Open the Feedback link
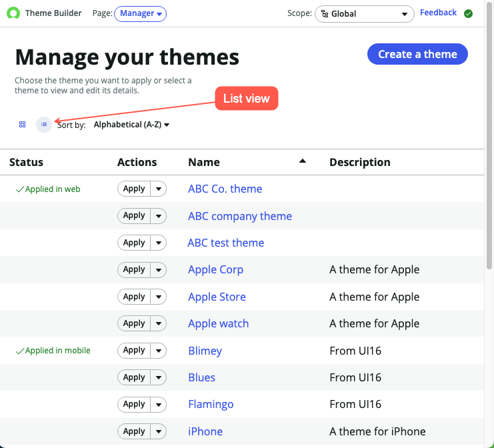The image size is (494, 448). click(438, 13)
